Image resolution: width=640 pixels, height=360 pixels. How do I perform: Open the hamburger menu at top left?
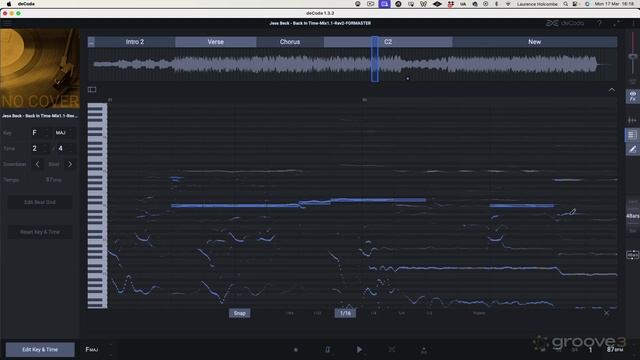click(7, 23)
